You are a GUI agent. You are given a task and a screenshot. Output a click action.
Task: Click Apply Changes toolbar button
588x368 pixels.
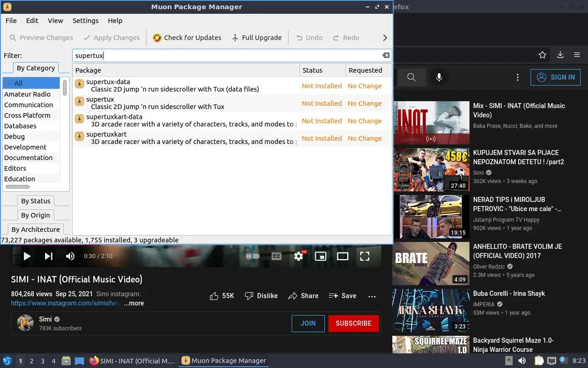(x=112, y=38)
